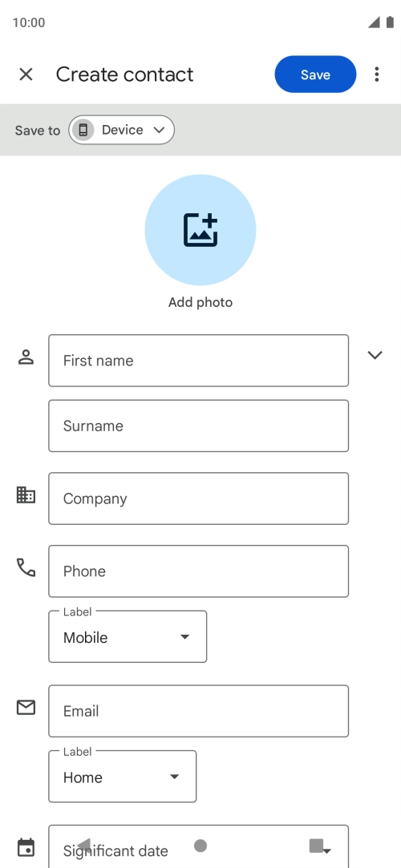The height and width of the screenshot is (868, 401).
Task: Close the Create contact screen
Action: click(26, 75)
